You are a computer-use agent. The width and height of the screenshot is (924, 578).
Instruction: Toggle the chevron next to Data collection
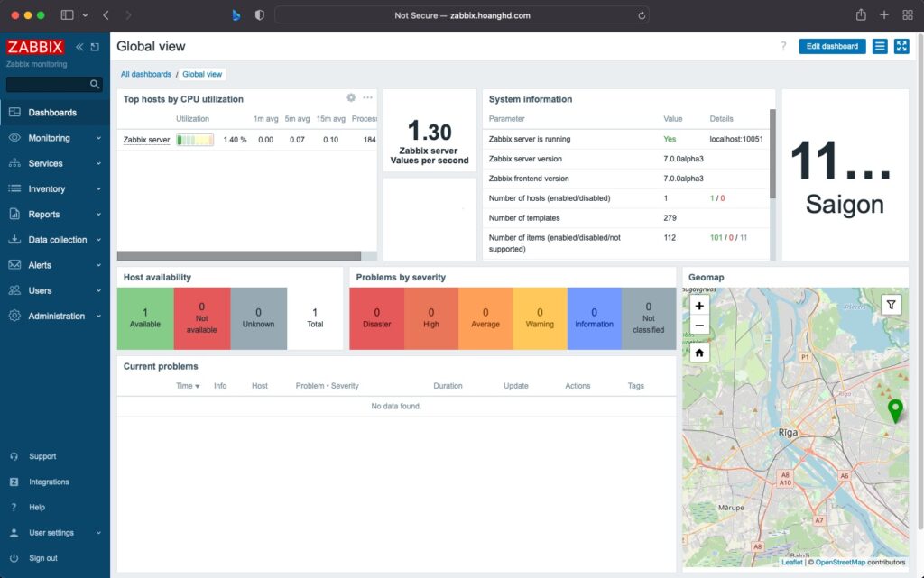[98, 240]
